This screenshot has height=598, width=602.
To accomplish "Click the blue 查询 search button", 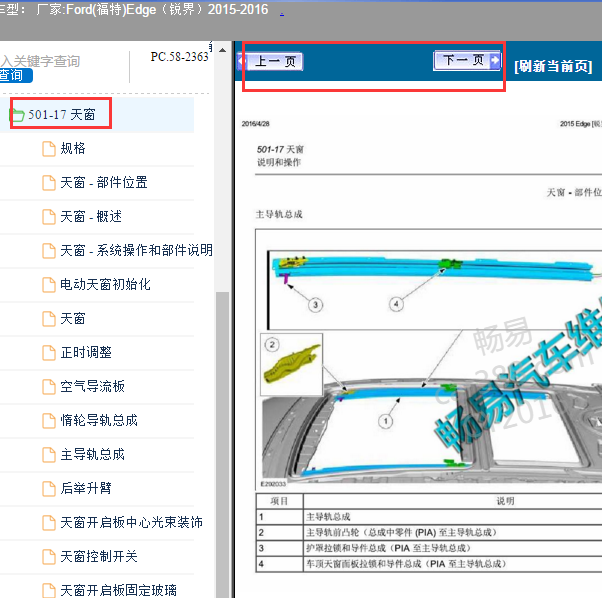I will (15, 75).
